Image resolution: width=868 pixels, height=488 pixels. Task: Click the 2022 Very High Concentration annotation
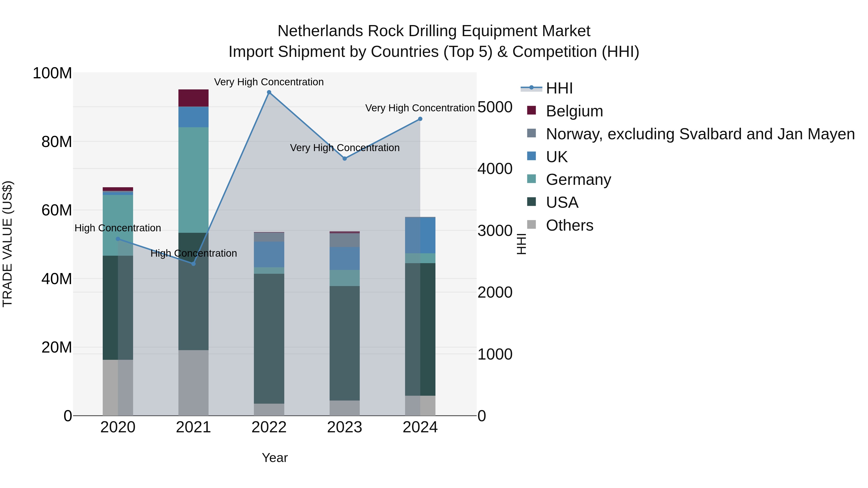tap(269, 82)
